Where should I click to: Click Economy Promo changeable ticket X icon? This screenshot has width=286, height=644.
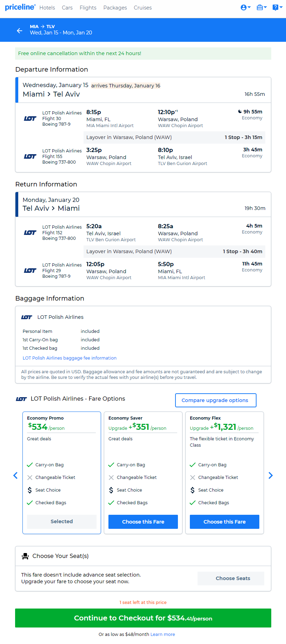point(30,478)
